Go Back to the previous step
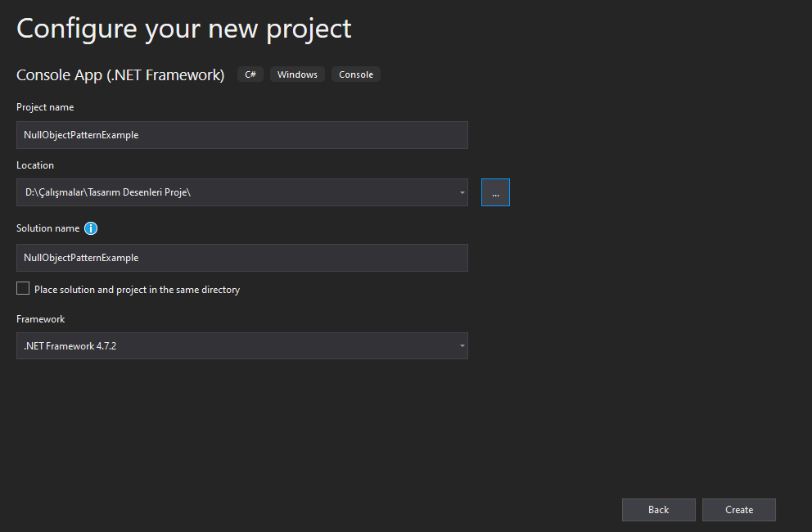Viewport: 812px width, 532px height. click(x=659, y=510)
